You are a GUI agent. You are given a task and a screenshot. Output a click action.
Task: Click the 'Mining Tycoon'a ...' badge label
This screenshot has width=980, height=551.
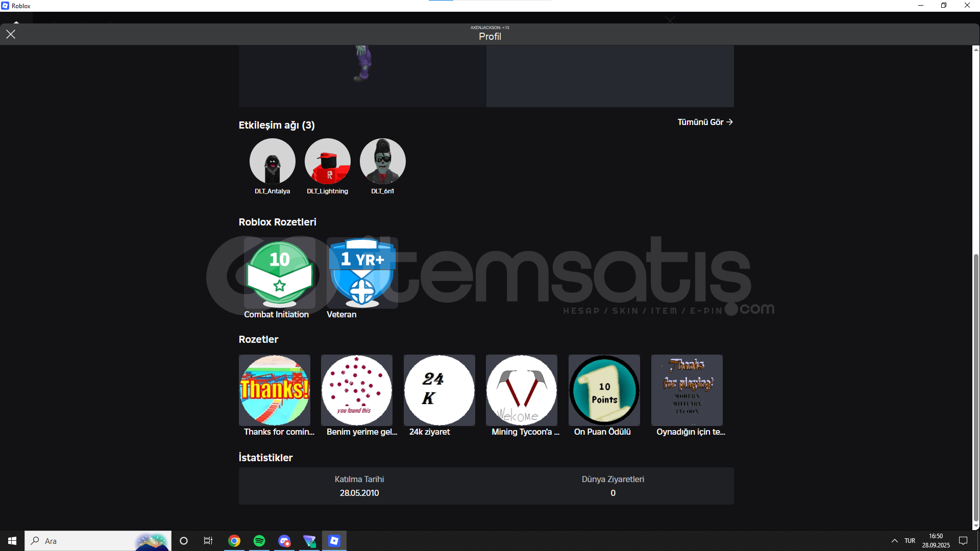point(525,432)
